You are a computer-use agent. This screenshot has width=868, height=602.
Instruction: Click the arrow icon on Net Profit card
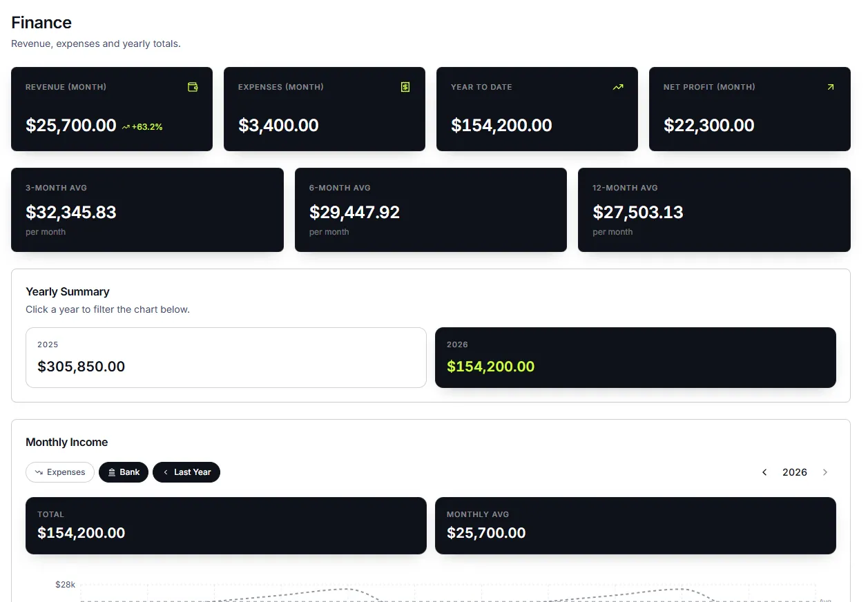831,87
